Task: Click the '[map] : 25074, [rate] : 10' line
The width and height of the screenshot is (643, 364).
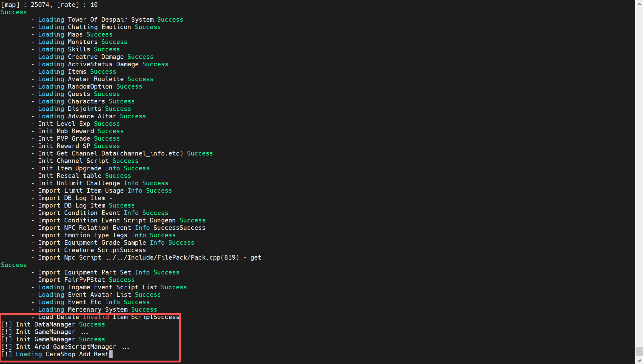Action: (49, 5)
